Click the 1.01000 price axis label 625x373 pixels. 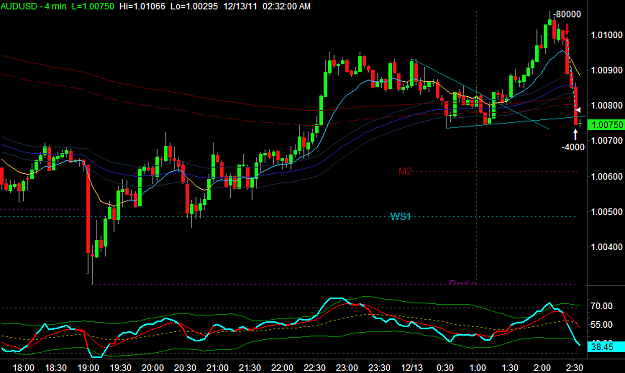click(x=606, y=35)
